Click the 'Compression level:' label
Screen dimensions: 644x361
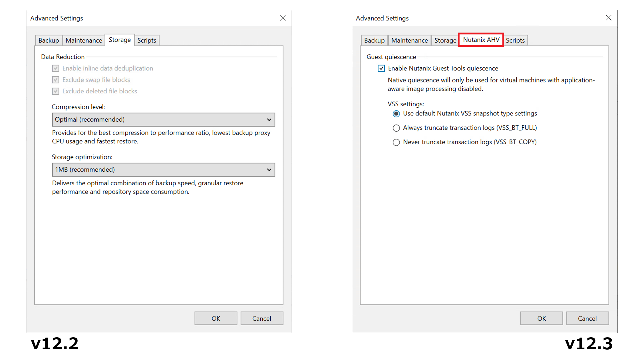click(x=78, y=107)
